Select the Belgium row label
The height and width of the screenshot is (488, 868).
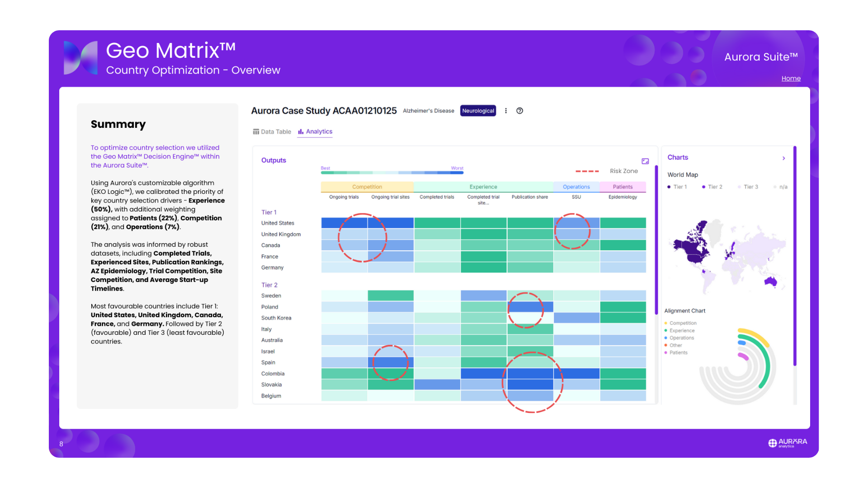click(x=271, y=396)
